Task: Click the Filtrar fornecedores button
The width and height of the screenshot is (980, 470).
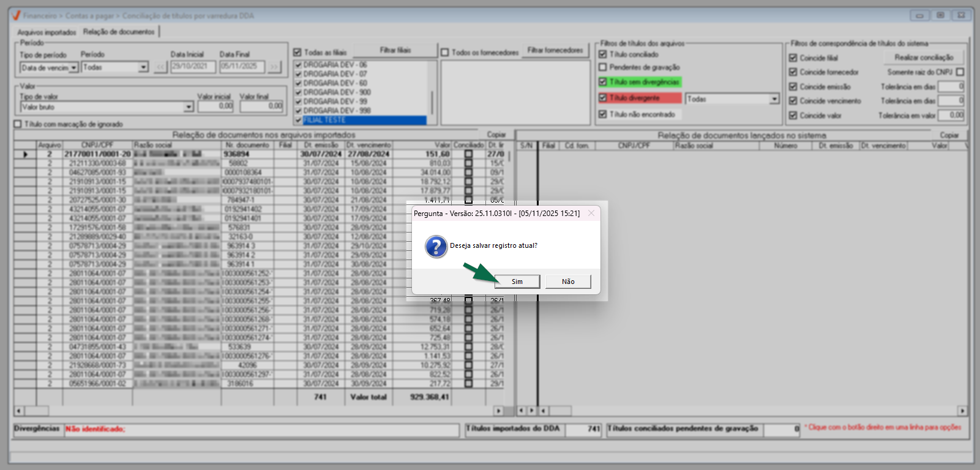Action: coord(555,50)
